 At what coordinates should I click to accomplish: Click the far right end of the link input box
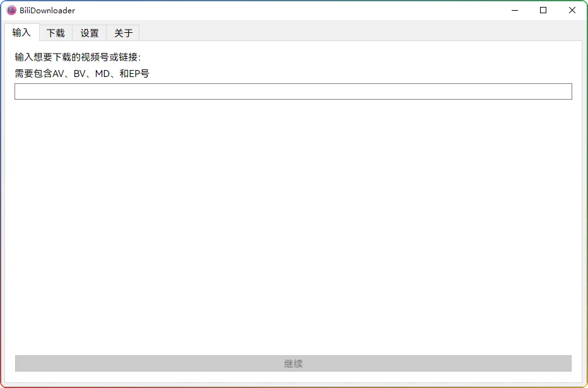567,91
